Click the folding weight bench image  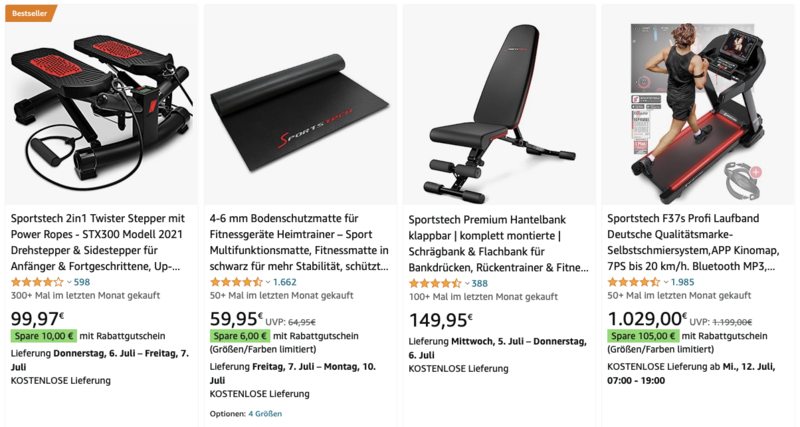[498, 105]
